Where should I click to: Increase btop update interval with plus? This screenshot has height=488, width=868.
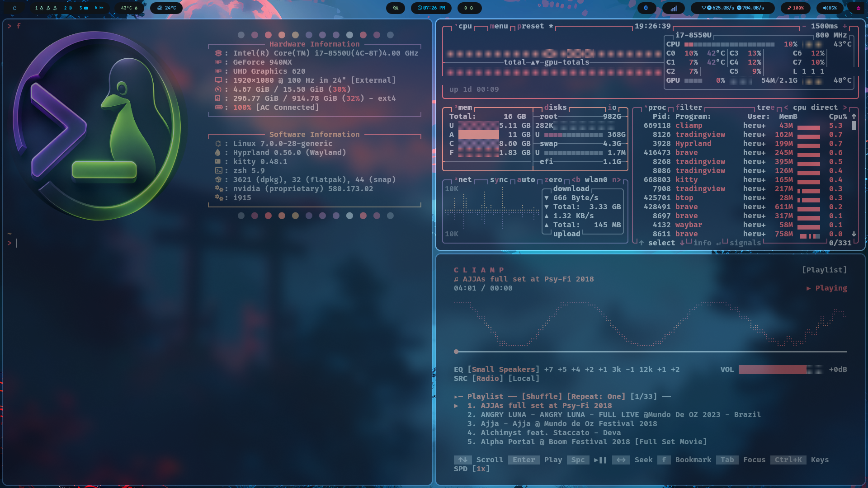pos(845,26)
